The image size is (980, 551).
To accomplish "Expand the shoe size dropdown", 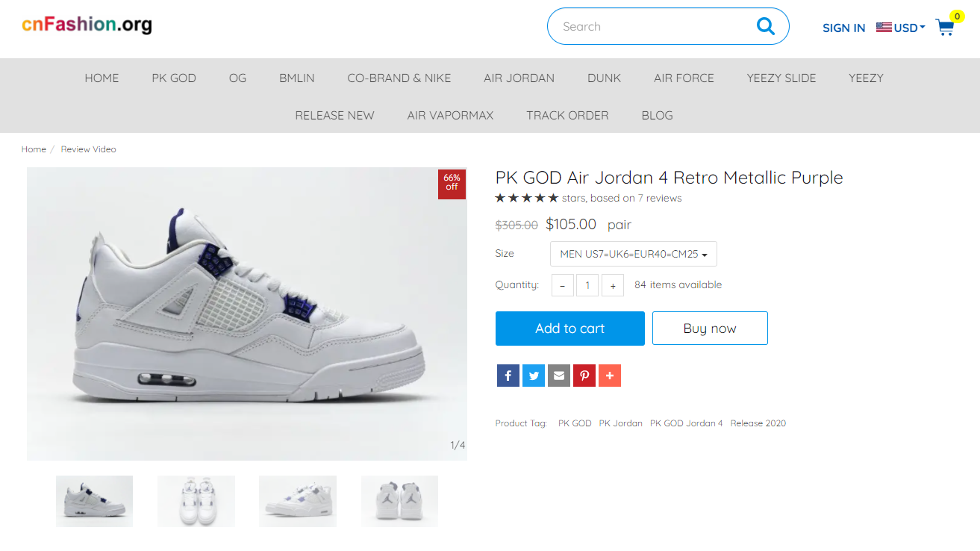I will 634,254.
